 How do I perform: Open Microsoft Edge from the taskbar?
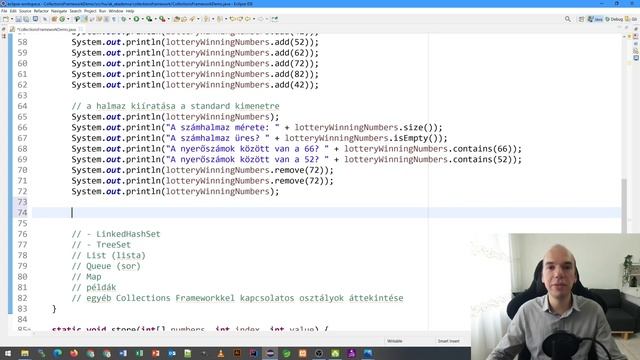coord(58,353)
